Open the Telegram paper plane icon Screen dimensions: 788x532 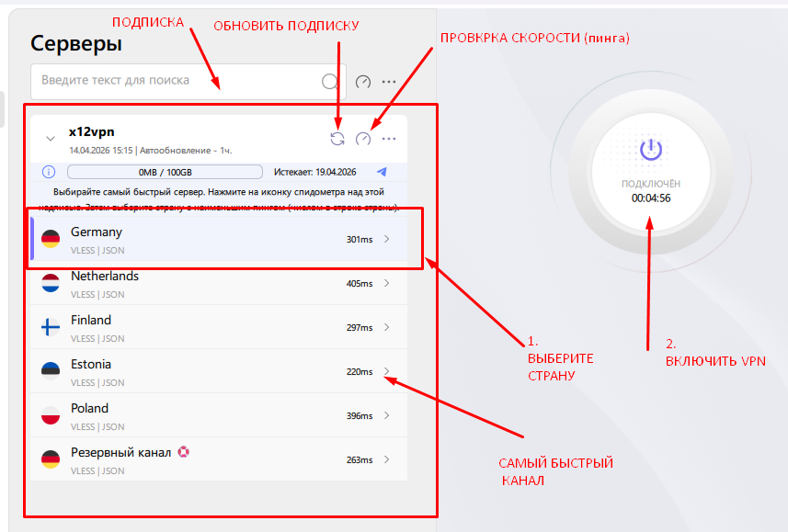click(382, 172)
